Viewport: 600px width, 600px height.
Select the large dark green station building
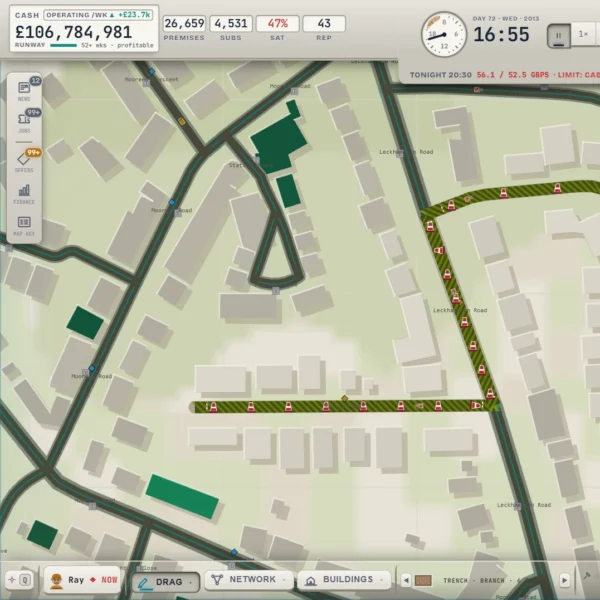coord(279,141)
